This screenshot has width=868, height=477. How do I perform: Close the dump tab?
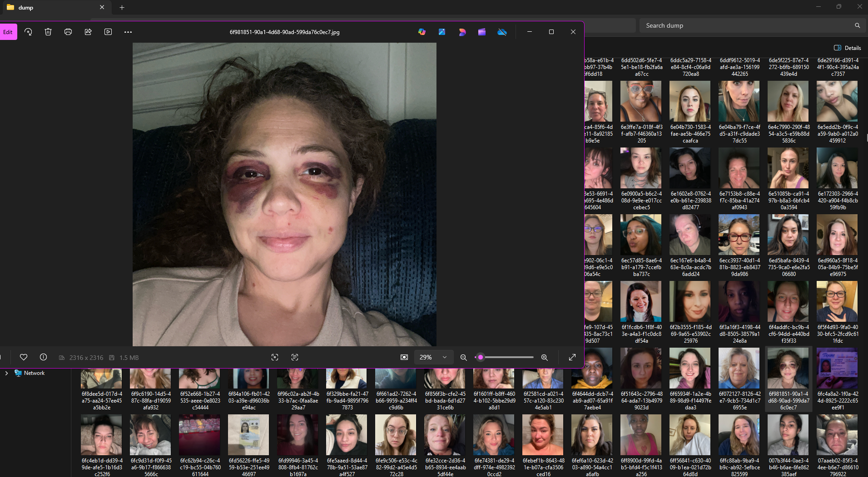coord(102,7)
